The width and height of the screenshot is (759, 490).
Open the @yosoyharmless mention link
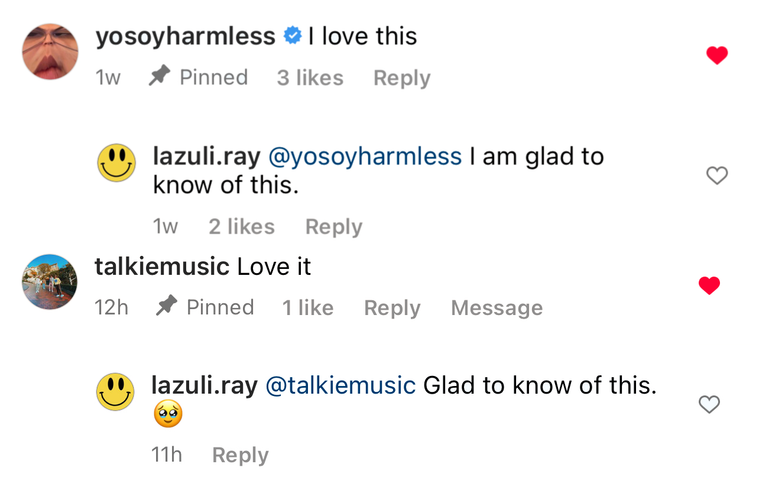(x=364, y=156)
